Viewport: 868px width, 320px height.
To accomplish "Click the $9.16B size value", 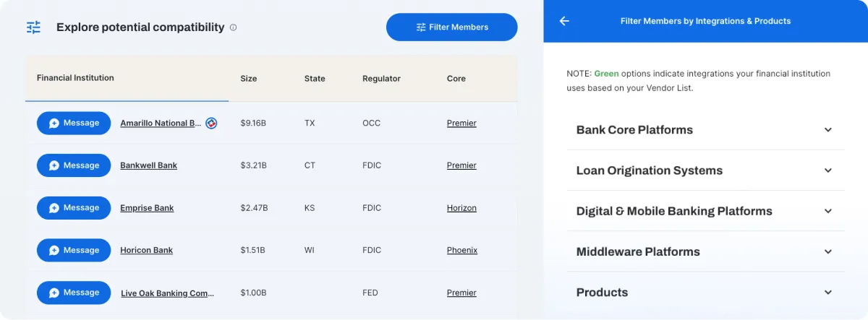I will (x=253, y=124).
